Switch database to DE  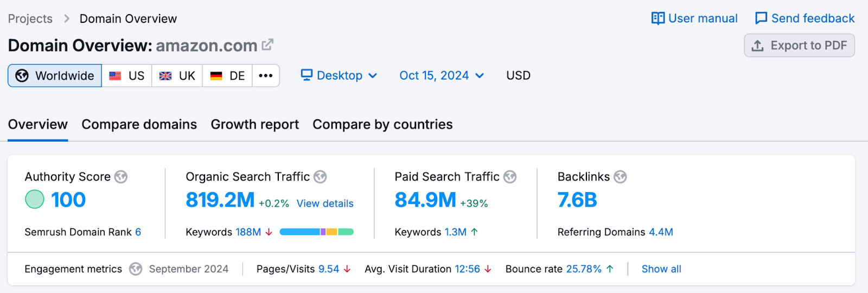tap(227, 75)
